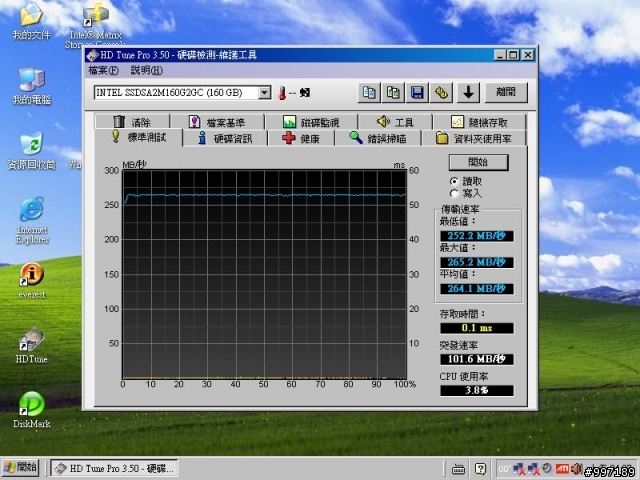Click the keyboard language bar icon
The height and width of the screenshot is (480, 640).
click(x=458, y=469)
